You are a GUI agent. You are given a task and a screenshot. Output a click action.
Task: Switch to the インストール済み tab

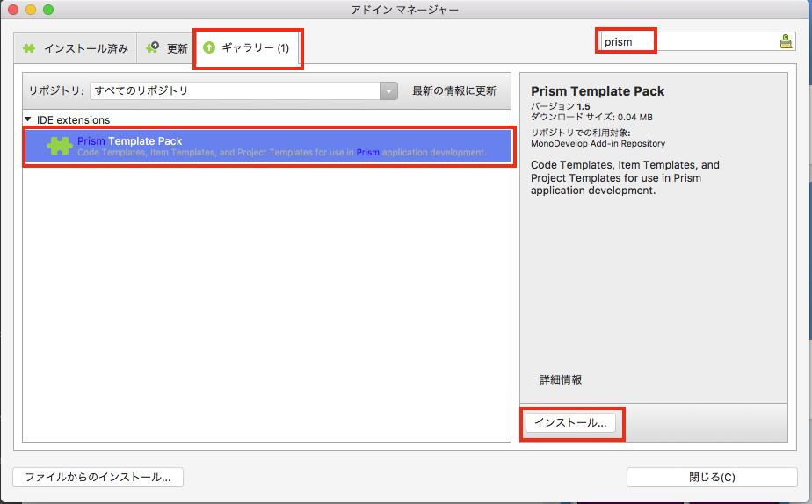click(x=75, y=48)
